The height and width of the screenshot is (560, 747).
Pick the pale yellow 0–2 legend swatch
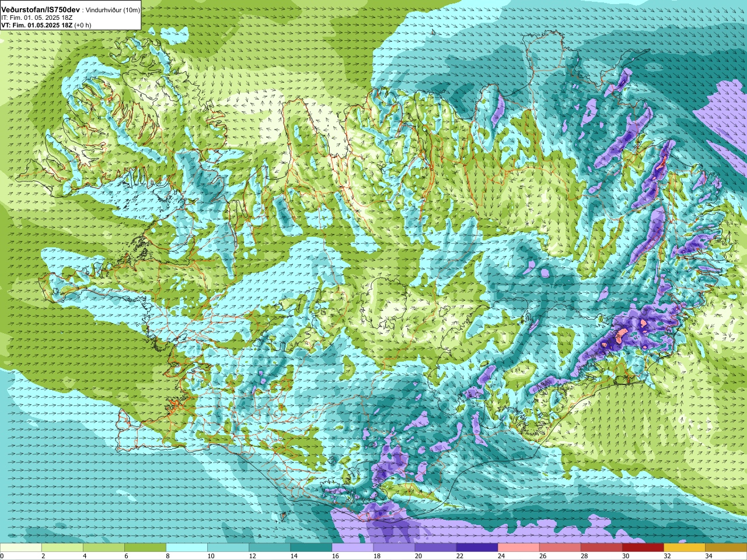[x=21, y=548]
